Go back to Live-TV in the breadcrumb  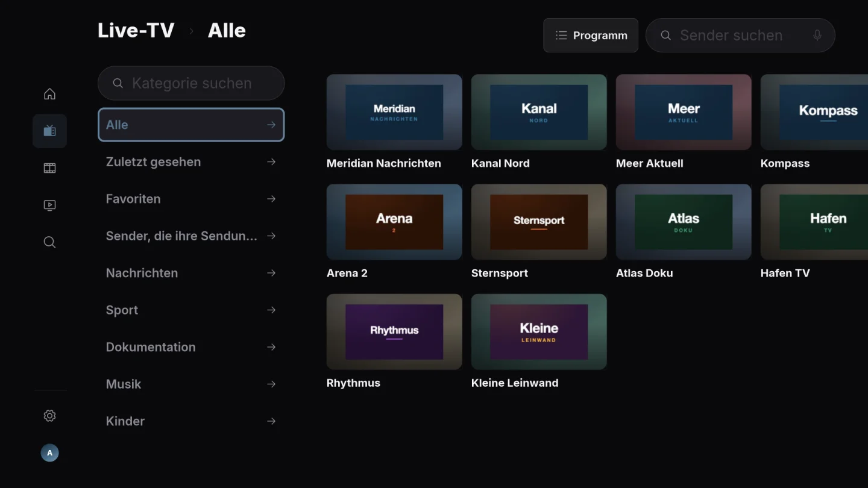(136, 31)
